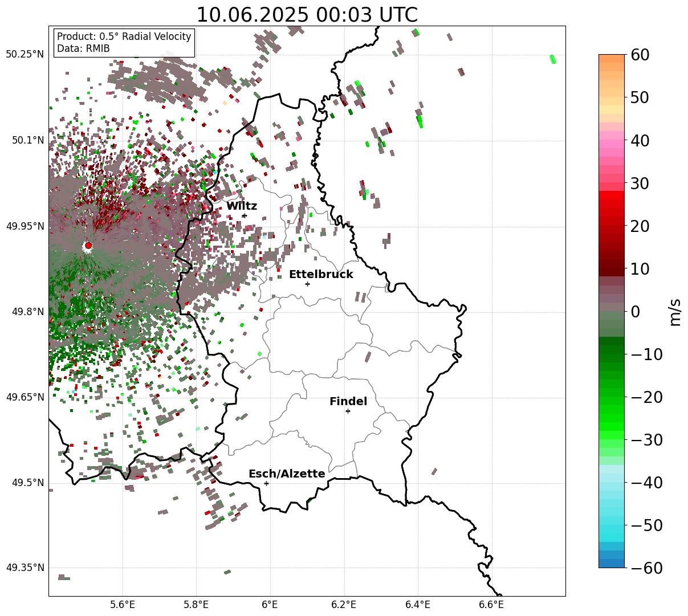Click 'Product: 0.5° Radial Velocity' text

(x=124, y=36)
